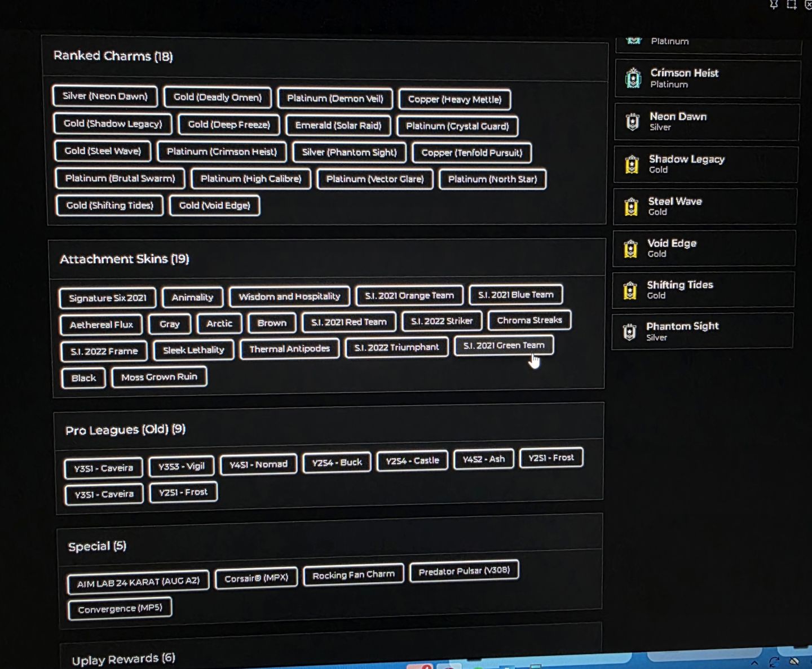Select the S.I. 2021 Green Team tag

click(x=504, y=345)
